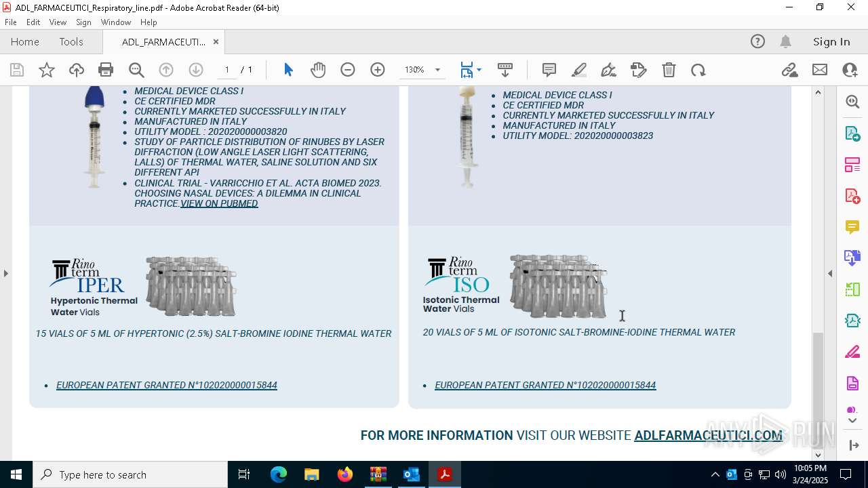
Task: Open the Combine Files sidebar tool
Action: (x=852, y=258)
